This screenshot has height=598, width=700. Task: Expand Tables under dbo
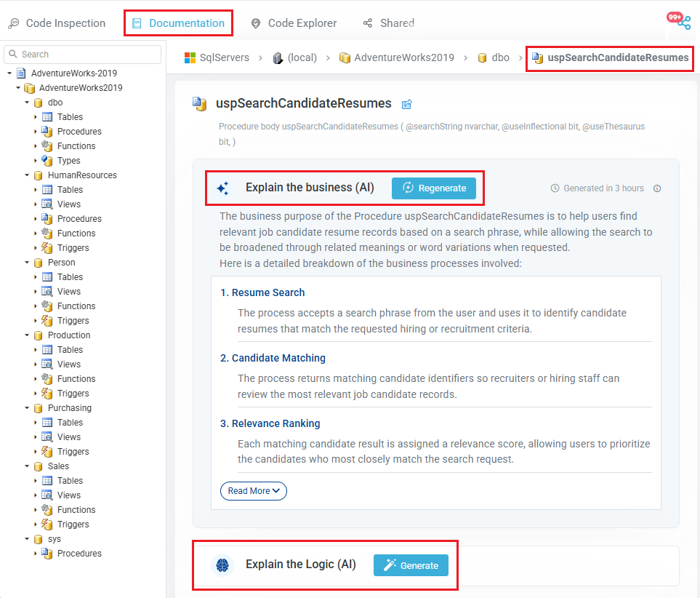coord(36,117)
